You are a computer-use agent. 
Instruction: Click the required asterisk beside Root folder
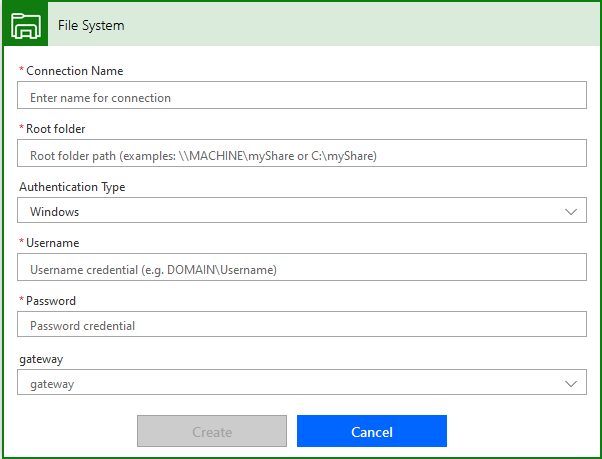tap(21, 129)
